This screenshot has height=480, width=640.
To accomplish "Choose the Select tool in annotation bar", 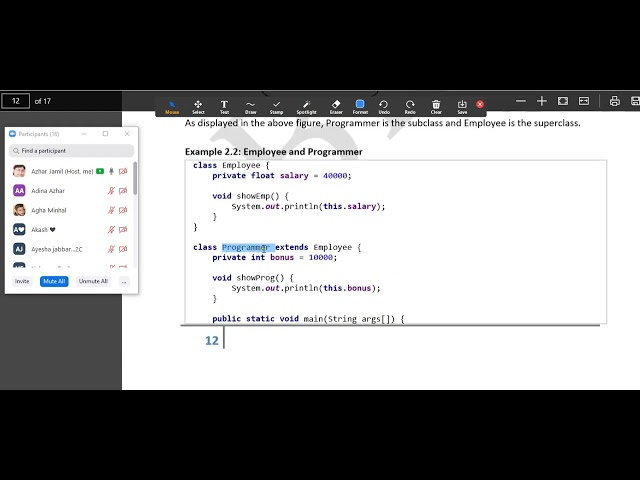I will pyautogui.click(x=198, y=105).
